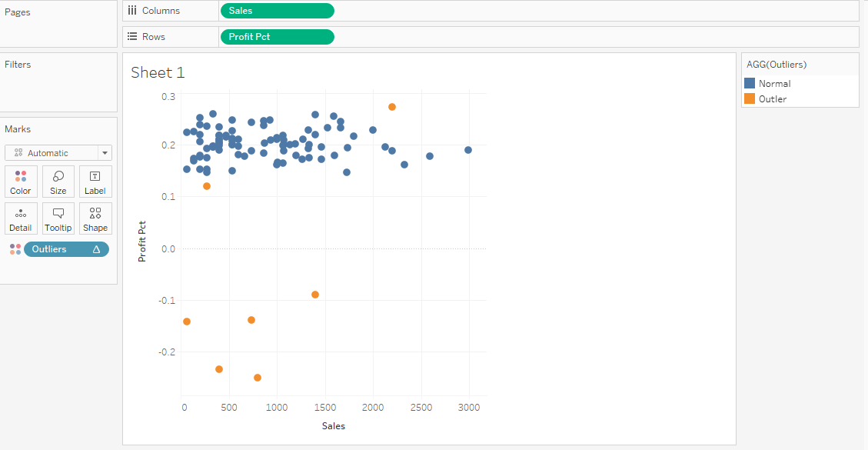The width and height of the screenshot is (868, 450).
Task: Click the blue Normal color swatch in legend
Action: pyautogui.click(x=751, y=83)
